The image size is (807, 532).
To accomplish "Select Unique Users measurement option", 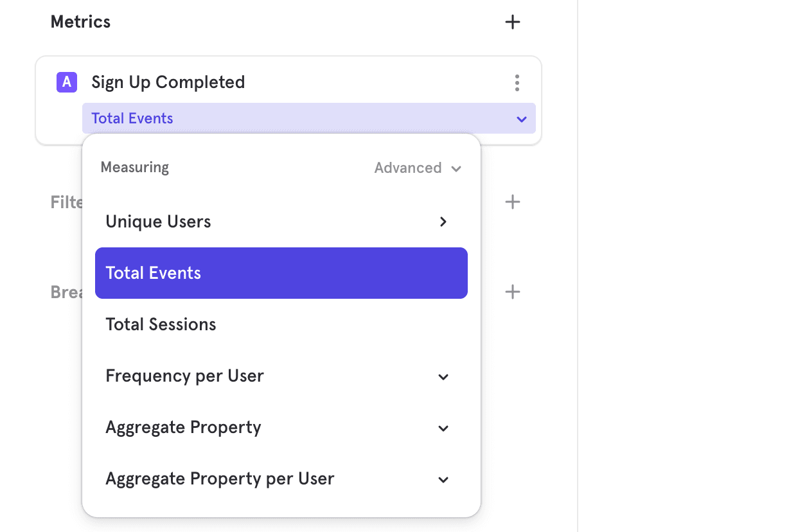I will tap(159, 222).
